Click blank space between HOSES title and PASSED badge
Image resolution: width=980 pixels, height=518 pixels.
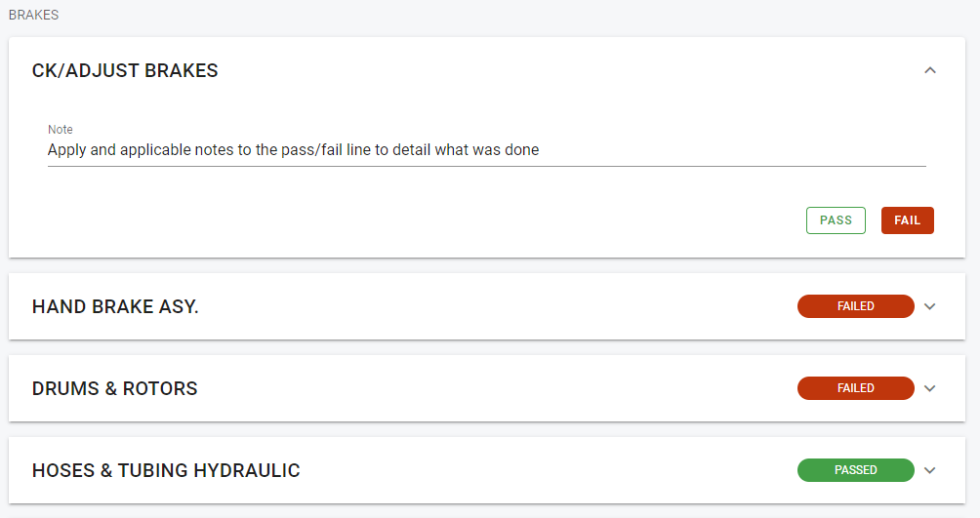(547, 470)
